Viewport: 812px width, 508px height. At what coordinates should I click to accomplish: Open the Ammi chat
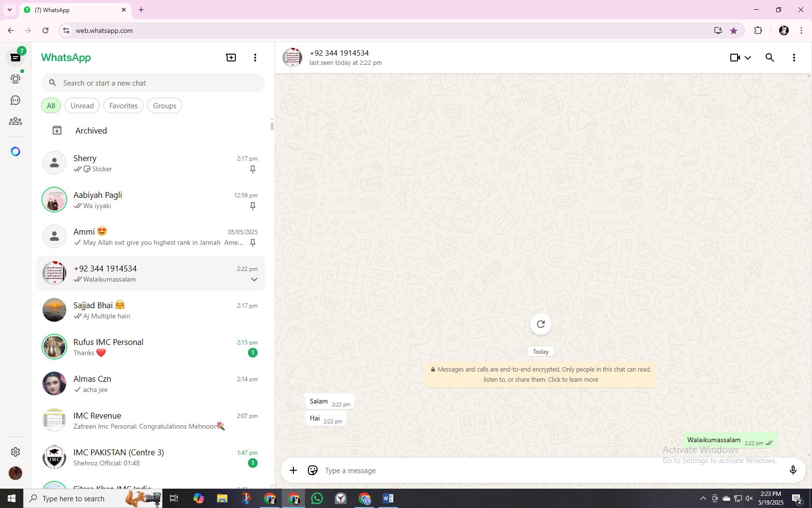(x=151, y=237)
